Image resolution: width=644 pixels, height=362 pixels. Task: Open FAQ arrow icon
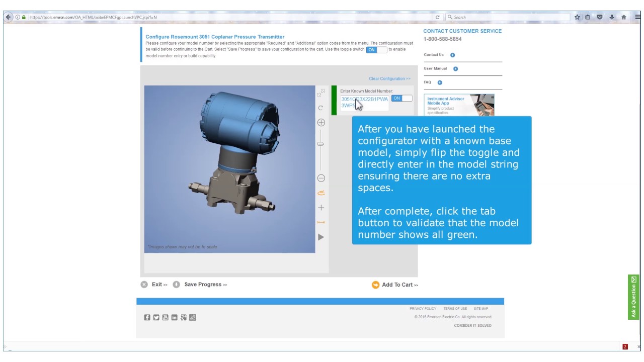[440, 82]
